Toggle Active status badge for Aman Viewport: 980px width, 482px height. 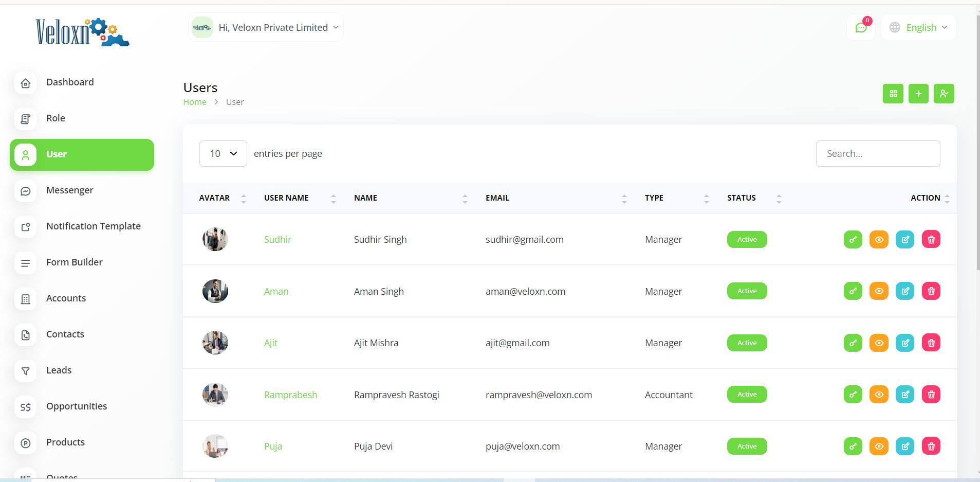pos(747,291)
